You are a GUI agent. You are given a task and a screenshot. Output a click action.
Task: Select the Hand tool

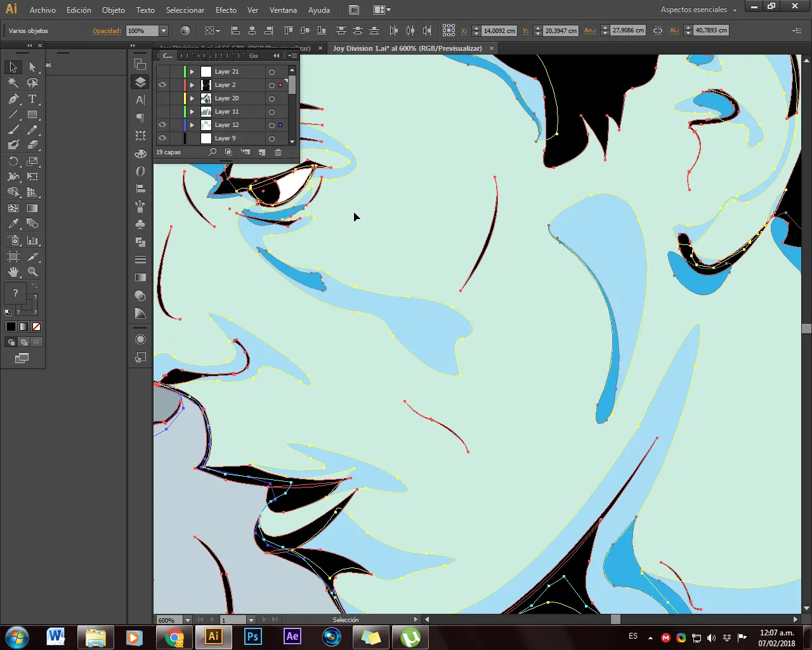(x=13, y=272)
